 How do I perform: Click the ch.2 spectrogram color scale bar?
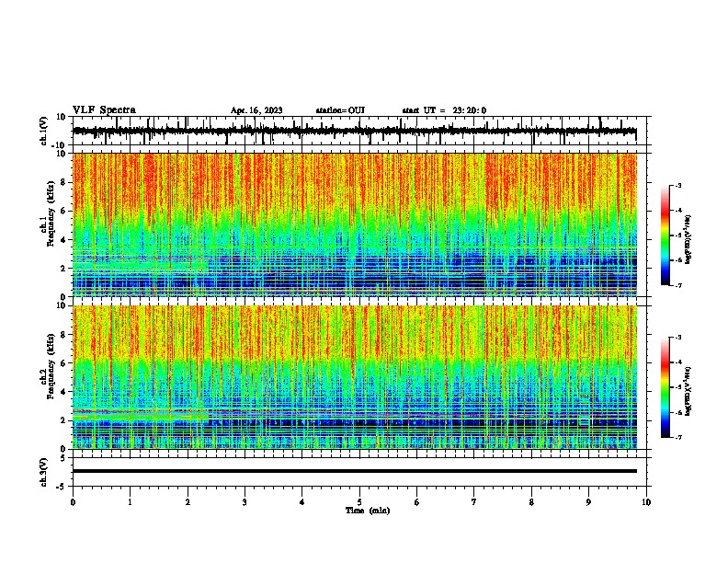[x=665, y=387]
